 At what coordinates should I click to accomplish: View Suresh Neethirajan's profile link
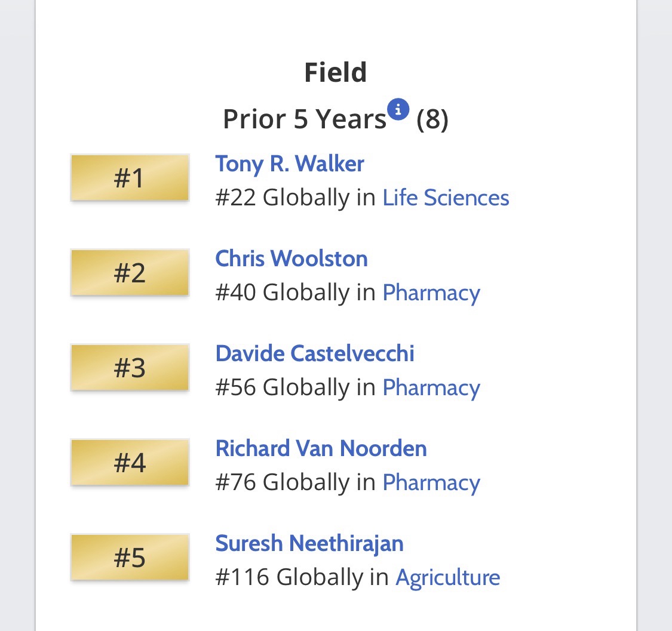tap(309, 543)
